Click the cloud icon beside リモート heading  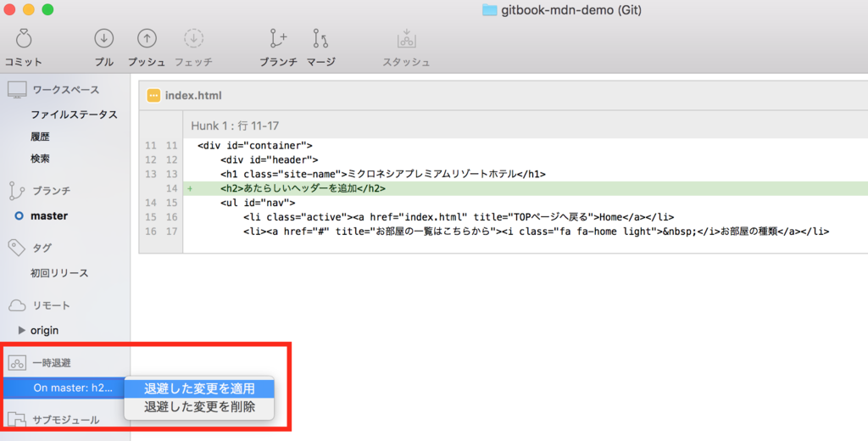pyautogui.click(x=17, y=305)
